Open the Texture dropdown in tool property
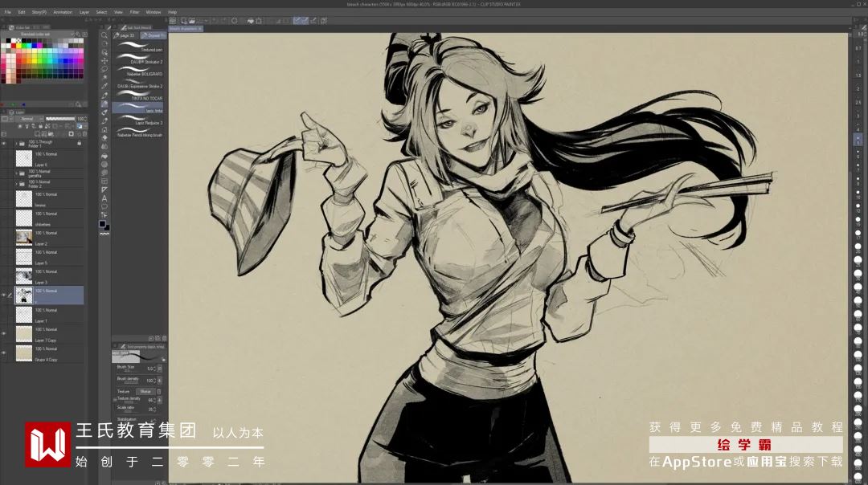Image resolution: width=868 pixels, height=485 pixels. click(145, 392)
